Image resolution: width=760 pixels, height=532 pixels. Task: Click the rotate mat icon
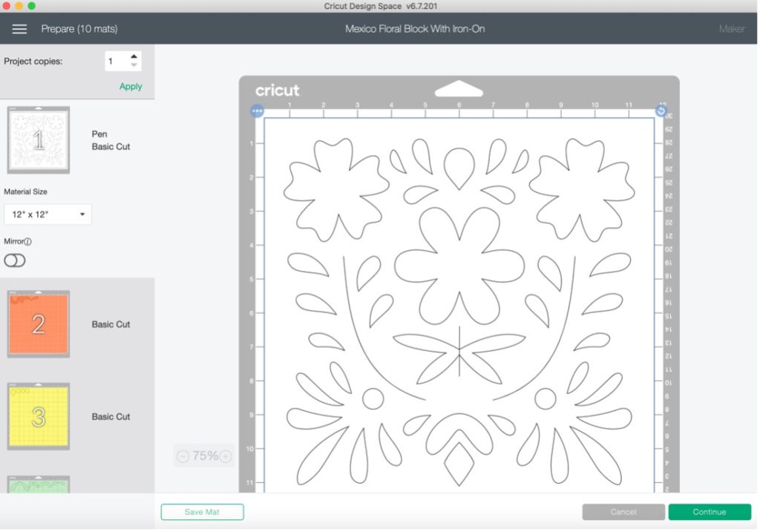661,111
